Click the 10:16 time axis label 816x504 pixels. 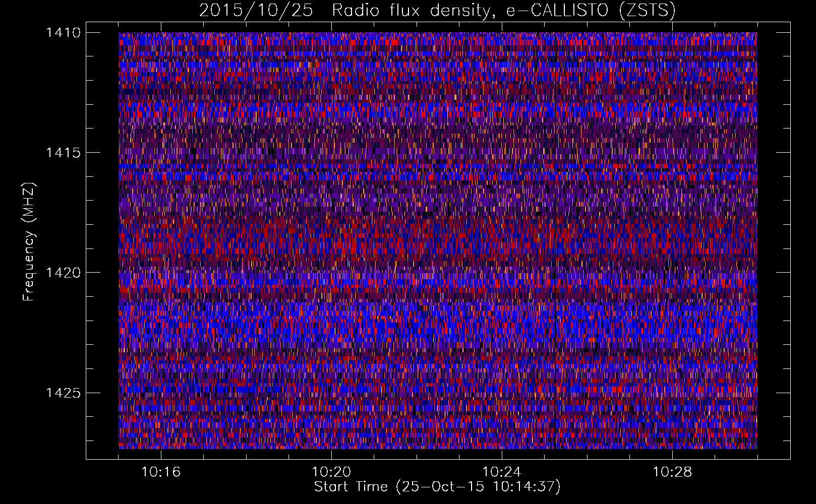tap(161, 472)
